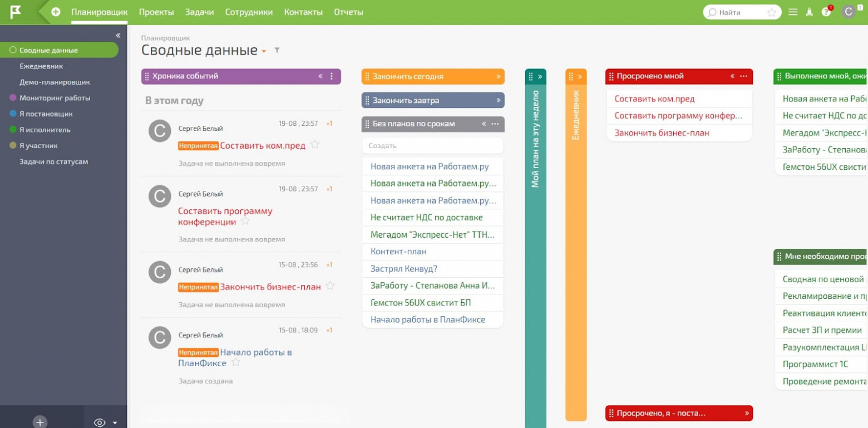Collapse the Без планов по срокам panel
The width and height of the screenshot is (868, 428).
point(484,124)
